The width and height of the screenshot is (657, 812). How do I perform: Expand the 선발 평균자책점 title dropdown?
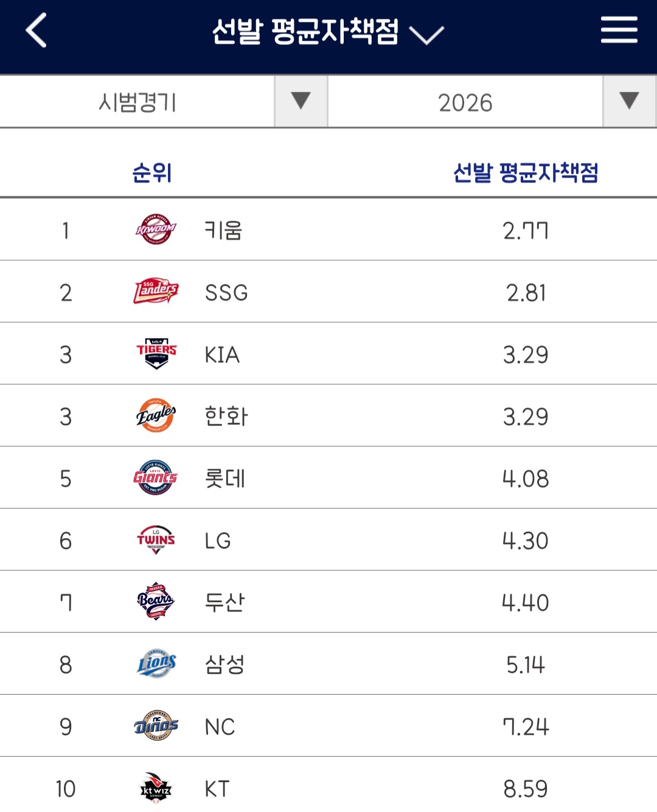426,34
